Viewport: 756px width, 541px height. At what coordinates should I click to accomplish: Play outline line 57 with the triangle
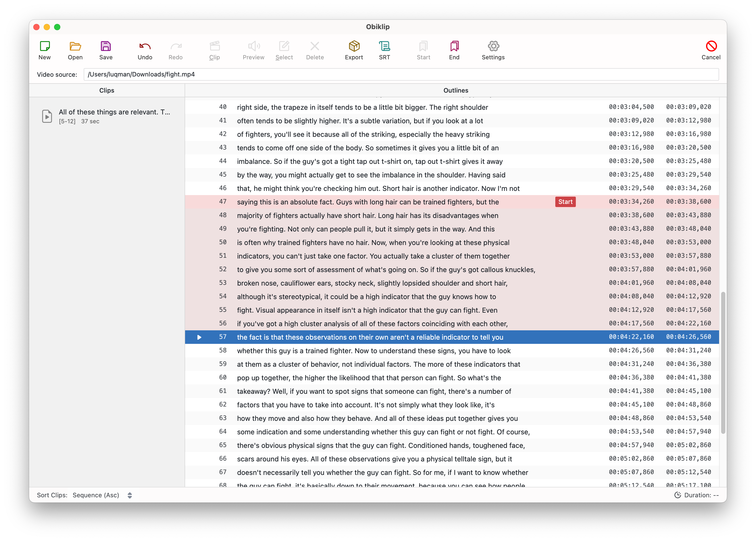(x=199, y=337)
